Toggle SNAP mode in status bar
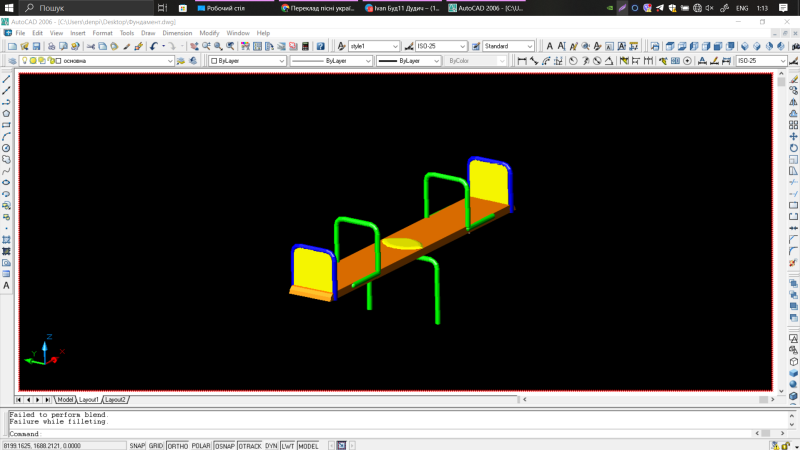The image size is (800, 450). click(x=137, y=445)
